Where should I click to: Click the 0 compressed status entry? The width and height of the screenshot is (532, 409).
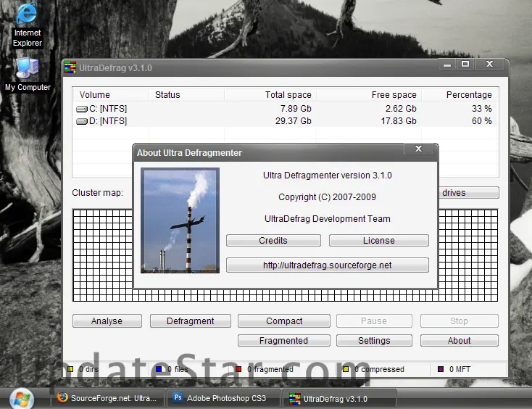(x=379, y=369)
